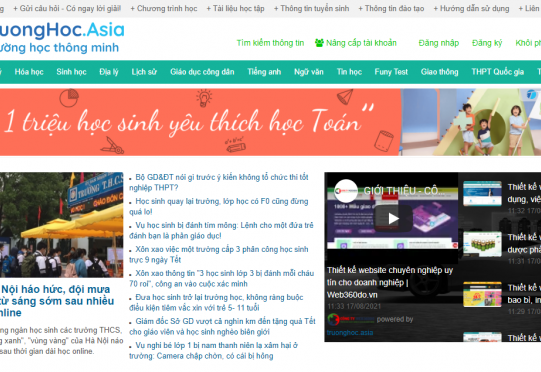
Task: Open headline about Hà Nội students
Action: coord(57,301)
